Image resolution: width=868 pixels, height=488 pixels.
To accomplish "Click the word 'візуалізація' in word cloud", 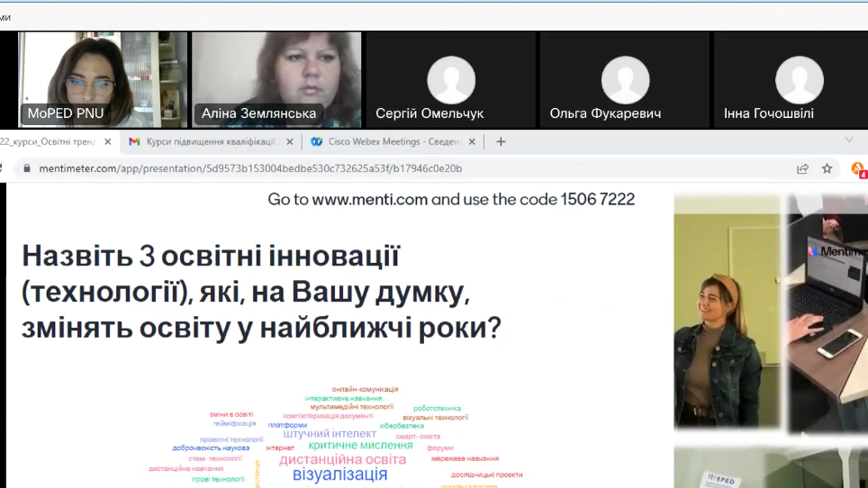I will coord(339,474).
